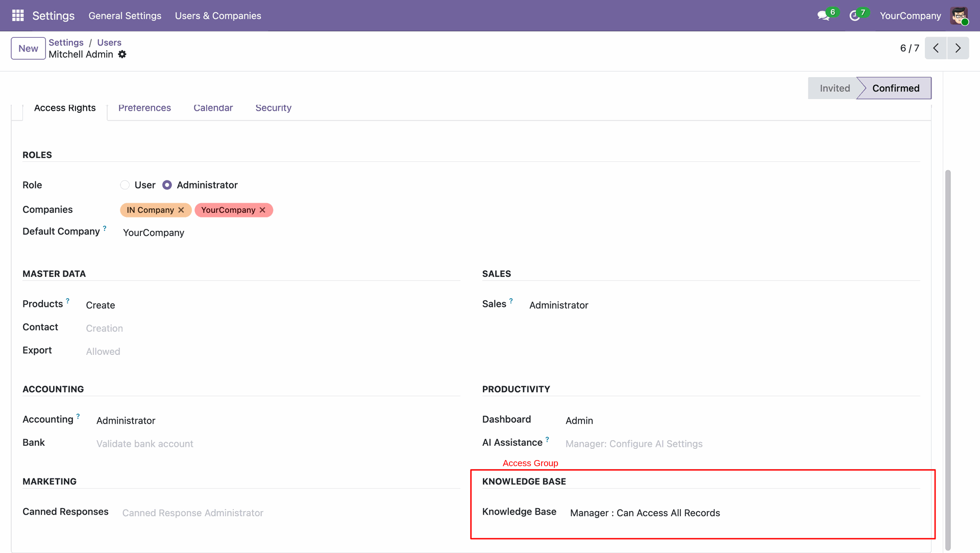Screen dimensions: 980x553
Task: Open the Knowledge Base access dropdown
Action: click(x=645, y=513)
